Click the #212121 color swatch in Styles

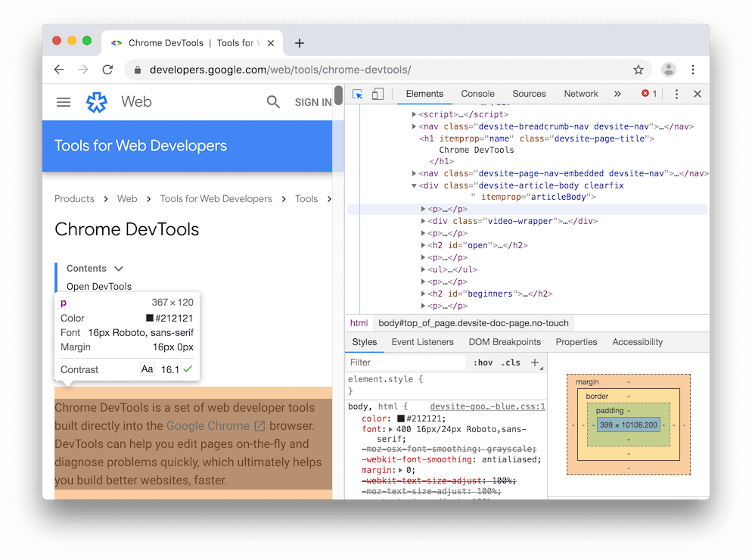401,418
